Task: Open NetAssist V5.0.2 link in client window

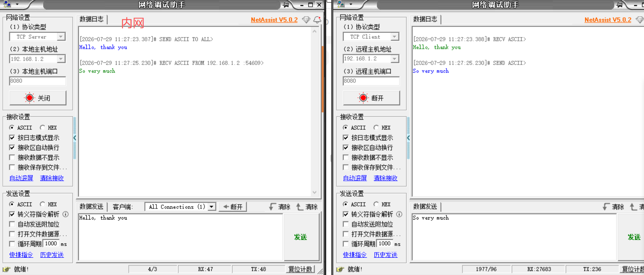Action: pos(608,20)
